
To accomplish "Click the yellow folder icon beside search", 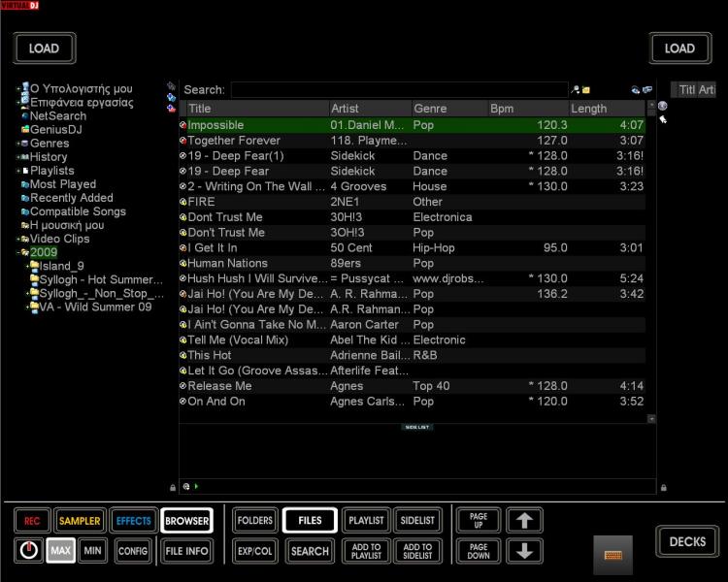I will coord(586,90).
